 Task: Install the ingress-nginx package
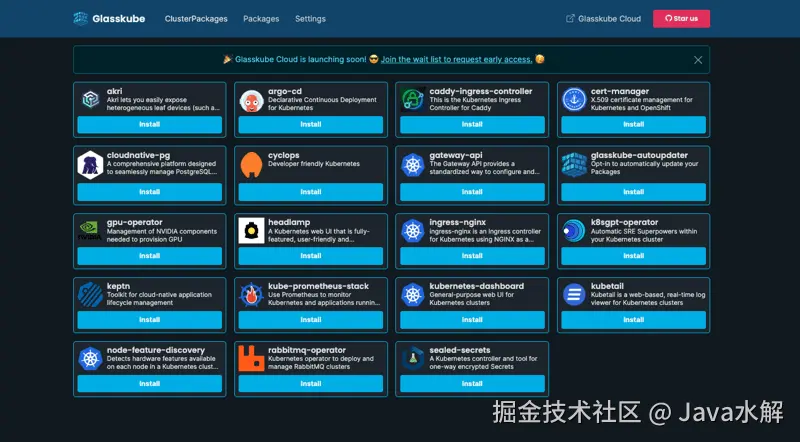472,256
